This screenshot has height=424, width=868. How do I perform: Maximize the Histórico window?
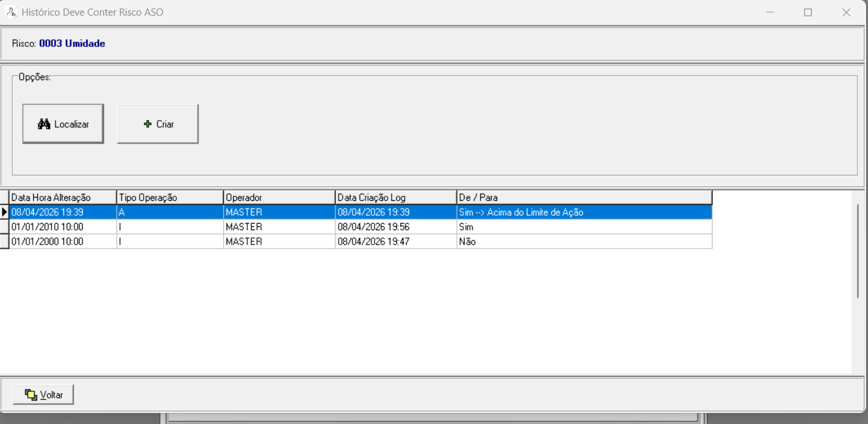pos(808,12)
